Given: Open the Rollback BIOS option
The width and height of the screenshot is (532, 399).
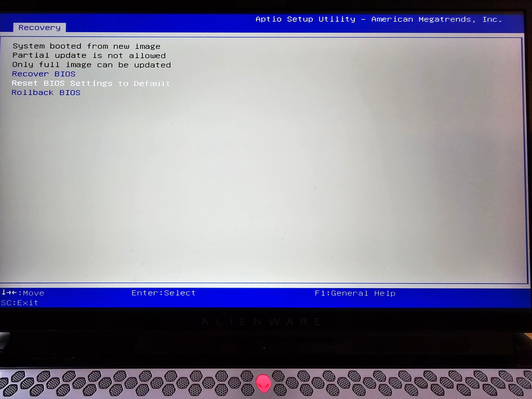Looking at the screenshot, I should click(46, 93).
